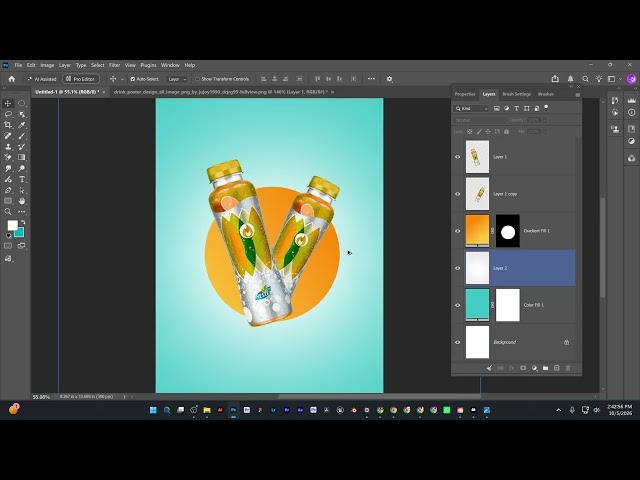This screenshot has width=640, height=480.
Task: Go to the Home screen icon
Action: [x=11, y=79]
